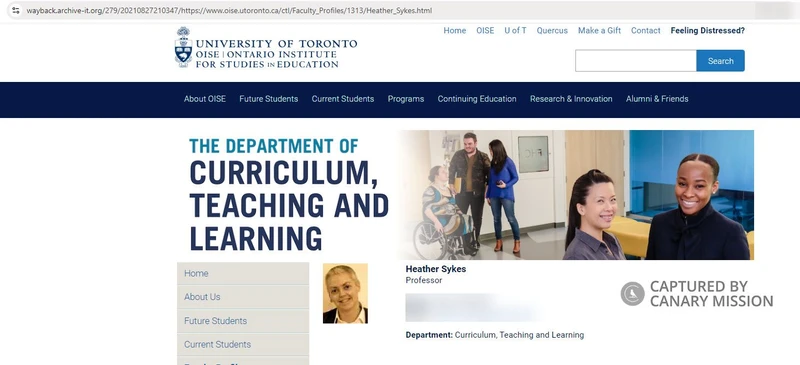Click the blue Search button
800x365 pixels.
720,61
